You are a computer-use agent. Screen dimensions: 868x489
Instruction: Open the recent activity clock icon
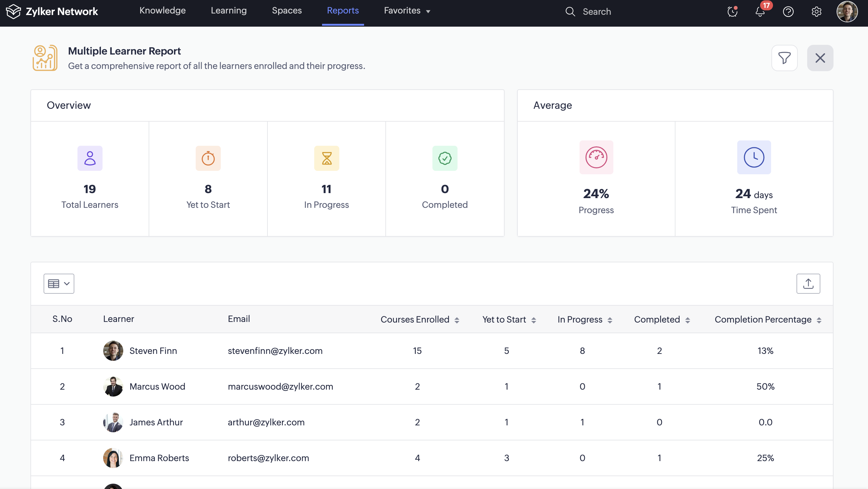(732, 12)
